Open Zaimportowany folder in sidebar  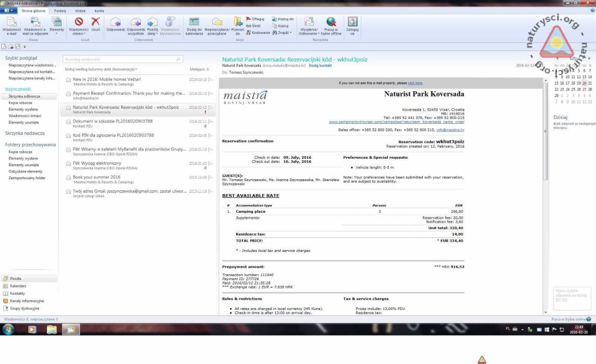coord(27,178)
